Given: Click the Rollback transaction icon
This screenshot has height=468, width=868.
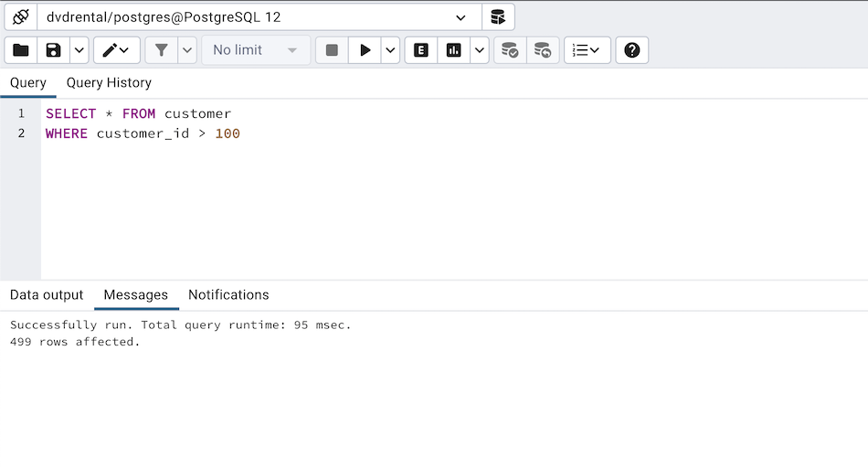Looking at the screenshot, I should (543, 50).
